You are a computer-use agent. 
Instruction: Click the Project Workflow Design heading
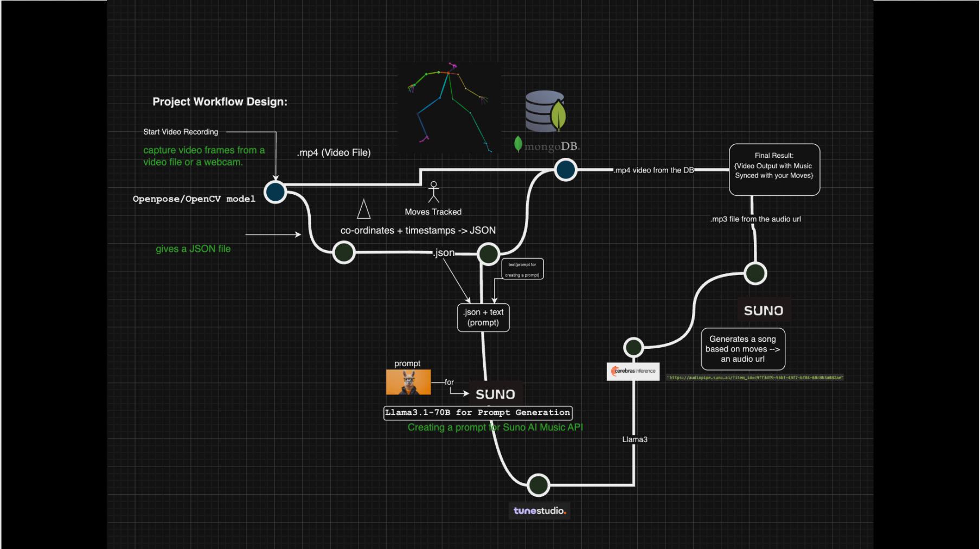tap(220, 101)
